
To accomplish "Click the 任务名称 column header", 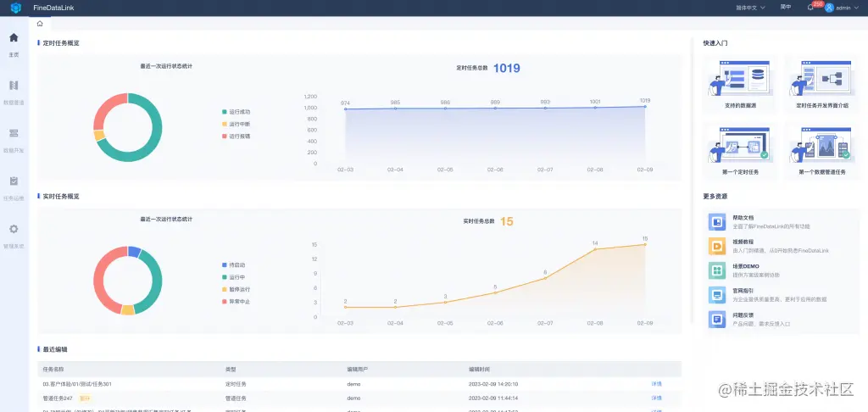I will (x=53, y=370).
